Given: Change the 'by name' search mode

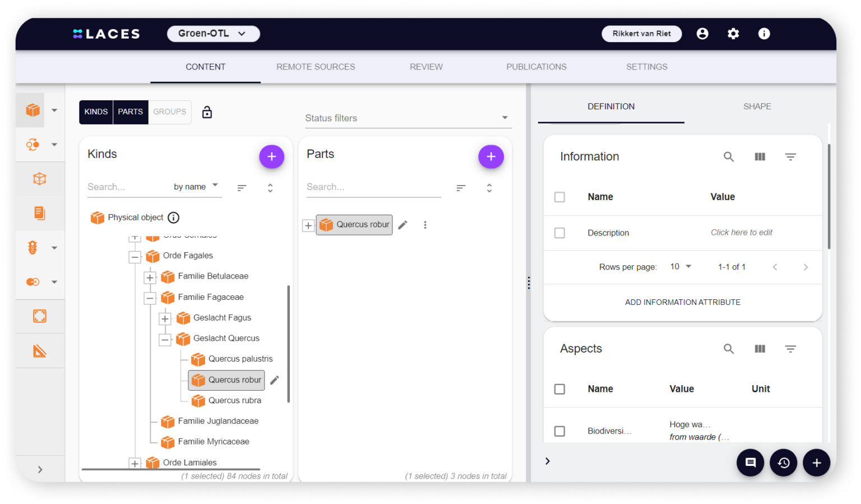Looking at the screenshot, I should click(x=196, y=187).
